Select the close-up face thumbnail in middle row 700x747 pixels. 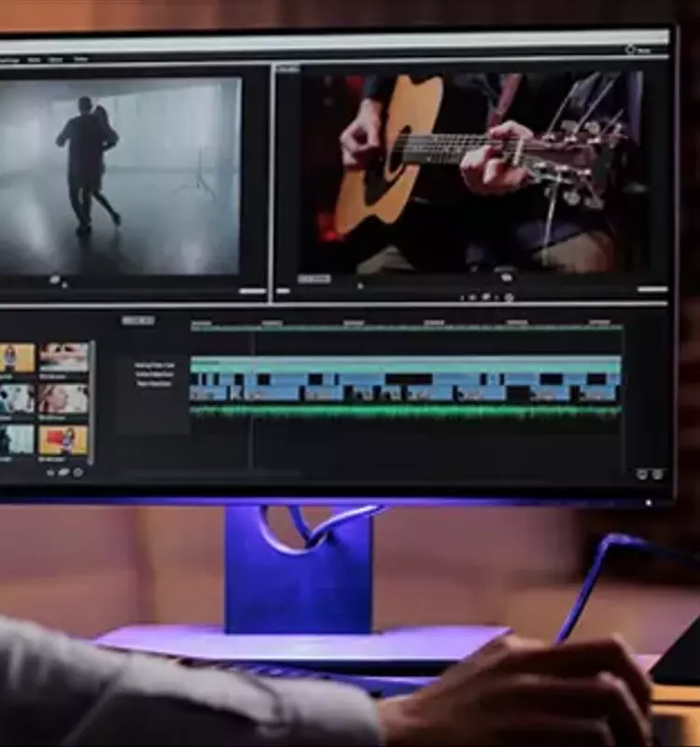click(63, 399)
